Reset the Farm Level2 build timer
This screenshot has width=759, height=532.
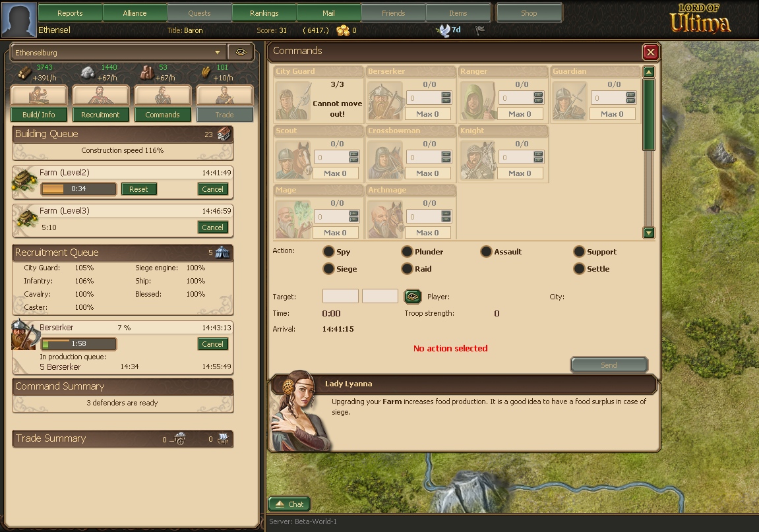tap(138, 189)
